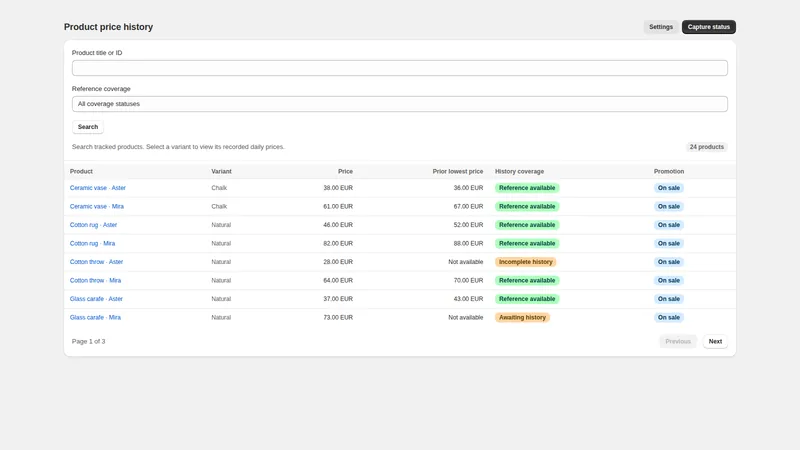Click Natural variant in Cotton rug - Aster row
This screenshot has height=450, width=800.
221,225
